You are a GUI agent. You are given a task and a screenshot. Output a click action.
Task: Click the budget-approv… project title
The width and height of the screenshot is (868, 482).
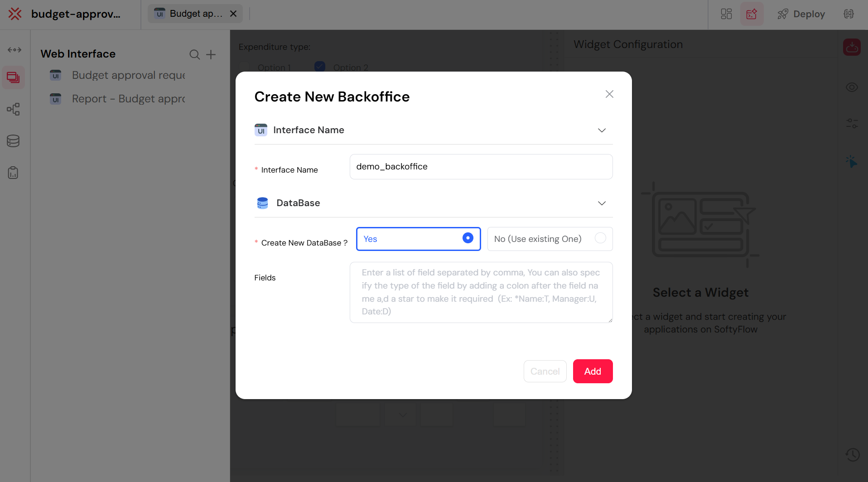point(76,14)
